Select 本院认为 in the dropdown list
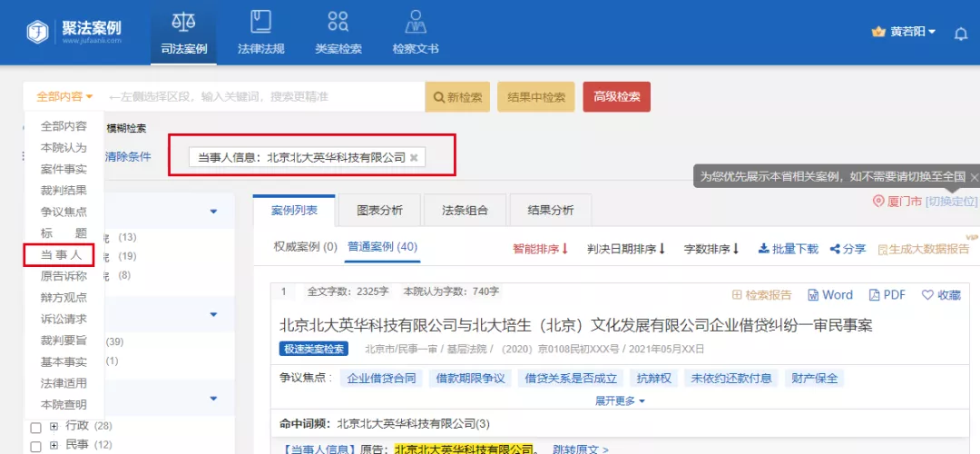980x454 pixels. (x=64, y=148)
